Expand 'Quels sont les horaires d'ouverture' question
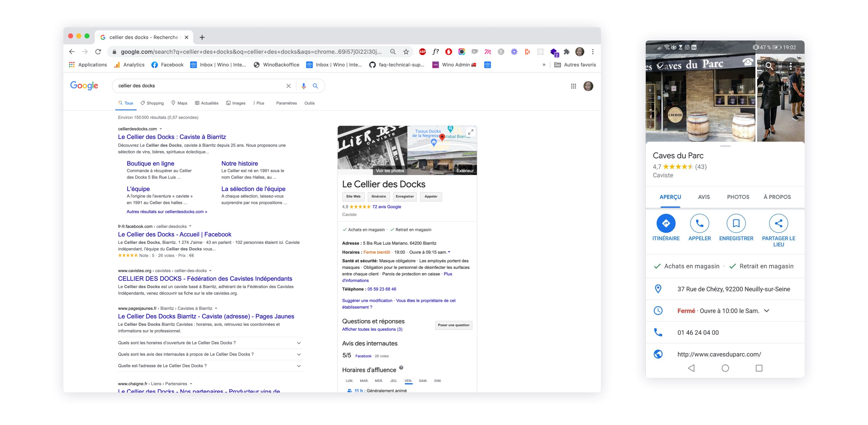This screenshot has width=868, height=425. tap(210, 343)
